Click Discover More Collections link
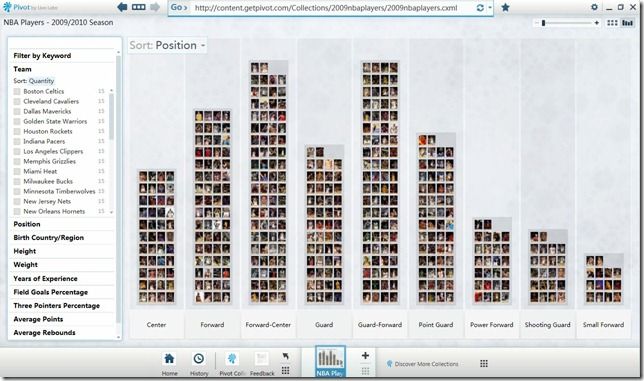The image size is (644, 381). click(x=426, y=364)
